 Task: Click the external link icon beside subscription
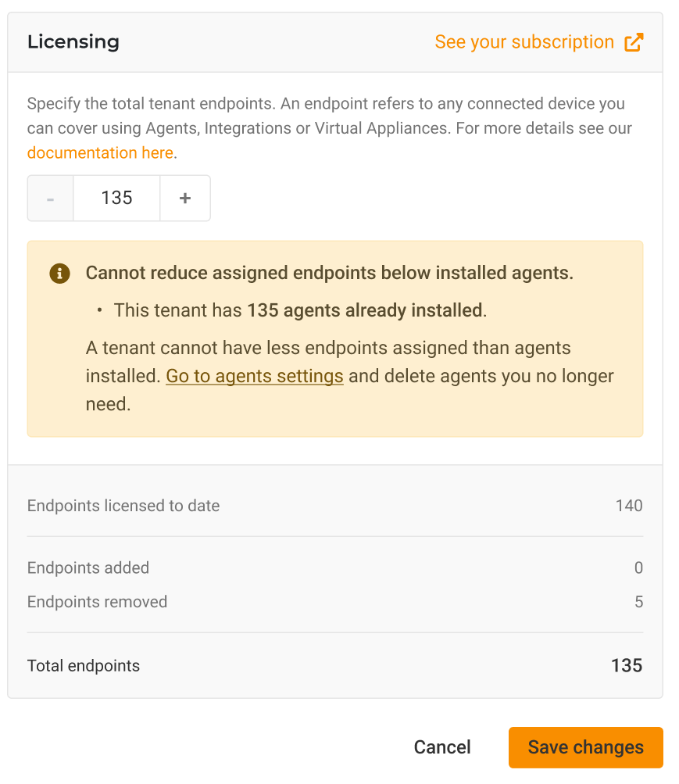(x=634, y=42)
